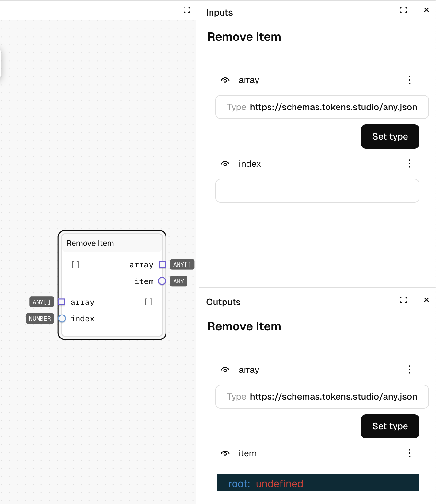Click the ANY[ ] input type badge

coord(41,302)
